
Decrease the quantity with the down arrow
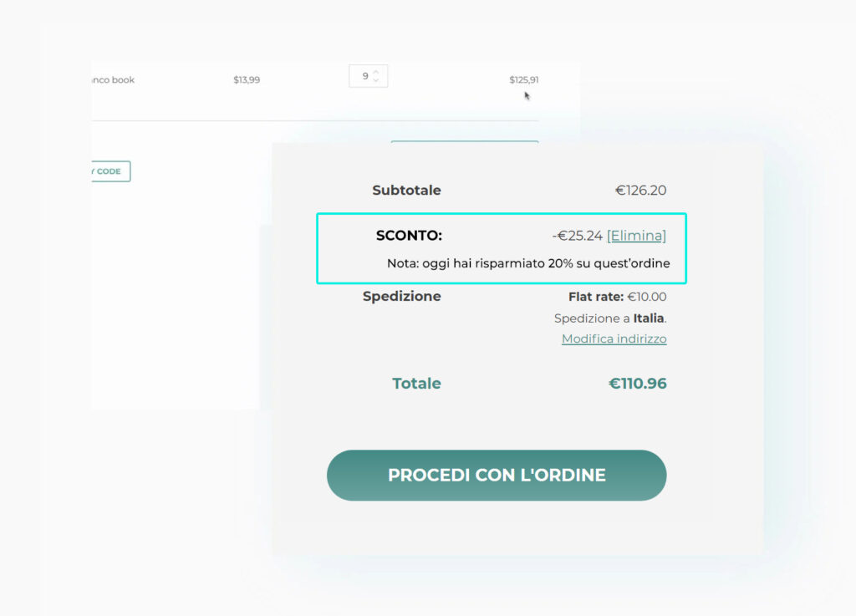(x=376, y=80)
